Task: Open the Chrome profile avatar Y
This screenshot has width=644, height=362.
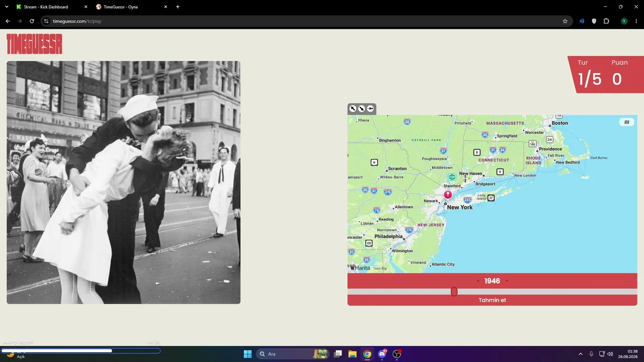Action: 624,21
